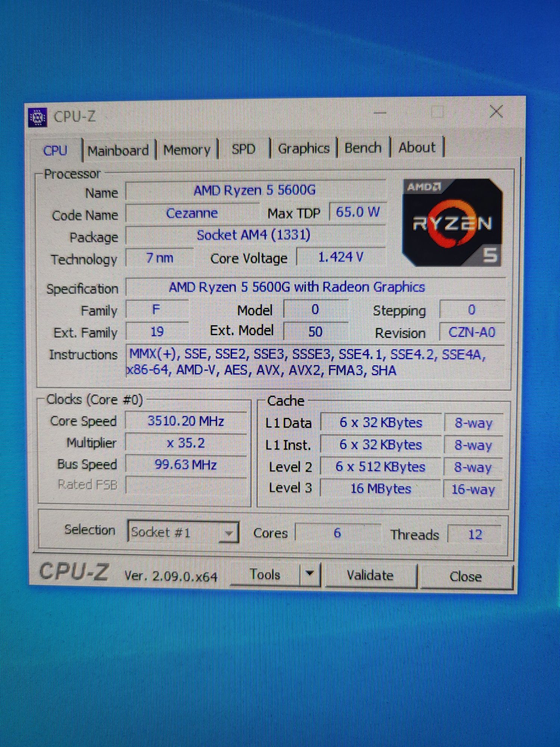Minimize the CPU-Z window
560x747 pixels.
tap(380, 112)
